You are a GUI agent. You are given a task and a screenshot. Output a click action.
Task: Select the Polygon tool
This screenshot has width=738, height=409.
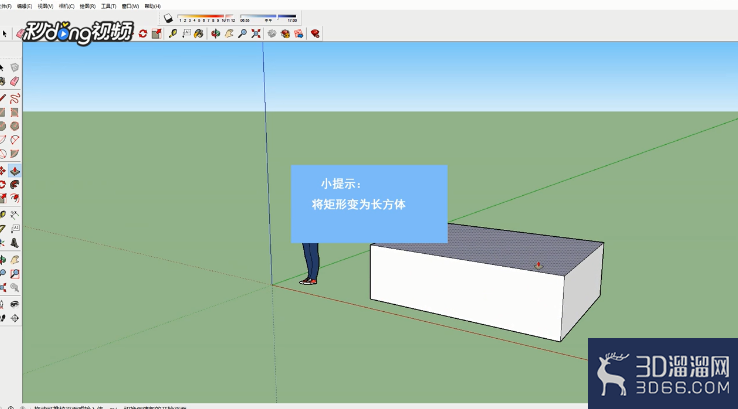pos(15,126)
